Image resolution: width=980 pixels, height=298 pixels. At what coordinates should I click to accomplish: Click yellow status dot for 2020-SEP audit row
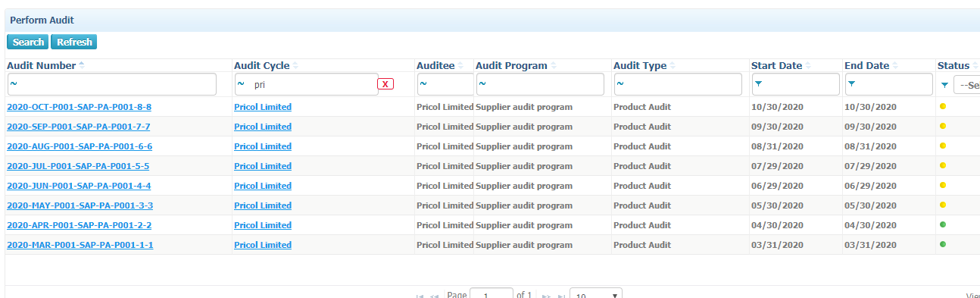(x=943, y=126)
